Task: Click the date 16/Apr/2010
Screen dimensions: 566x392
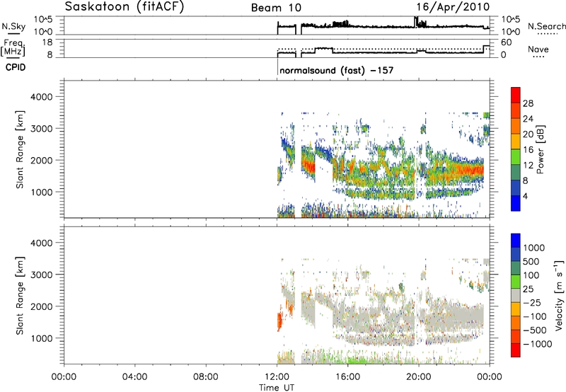Action: (453, 7)
